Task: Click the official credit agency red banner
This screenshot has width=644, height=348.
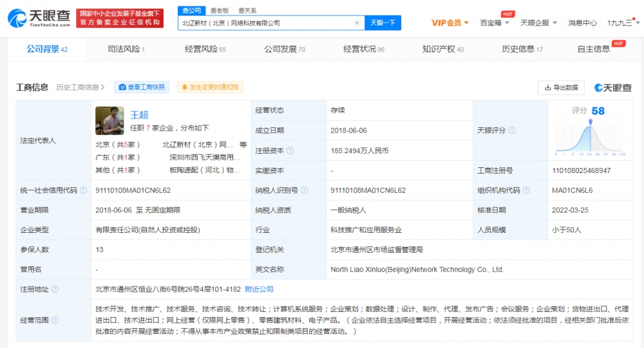Action: point(120,18)
